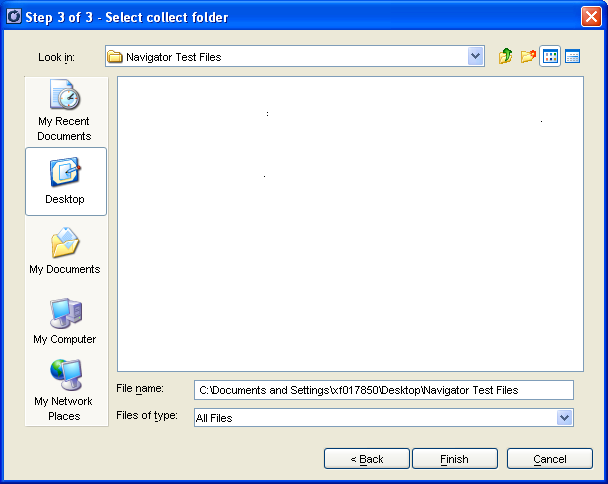
Task: Click inside the File name field
Action: tap(384, 390)
